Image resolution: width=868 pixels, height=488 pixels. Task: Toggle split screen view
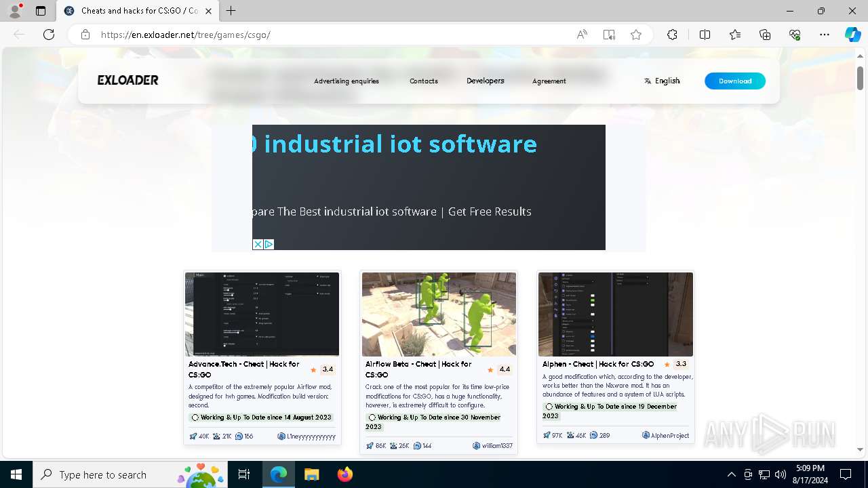pyautogui.click(x=705, y=35)
